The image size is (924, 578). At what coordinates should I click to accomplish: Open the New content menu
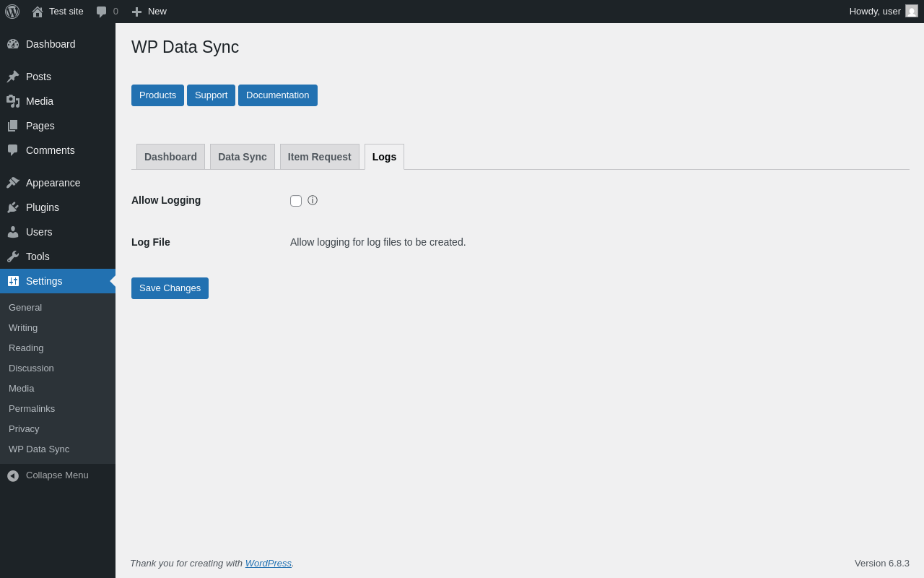coord(149,12)
